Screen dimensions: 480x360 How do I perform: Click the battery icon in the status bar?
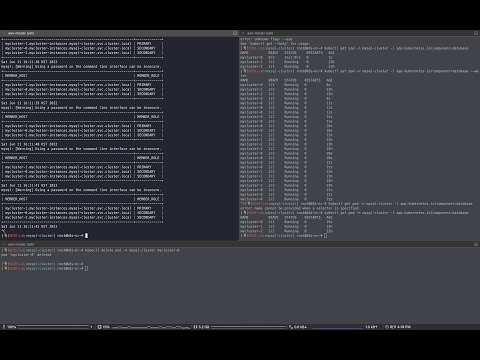[4, 327]
